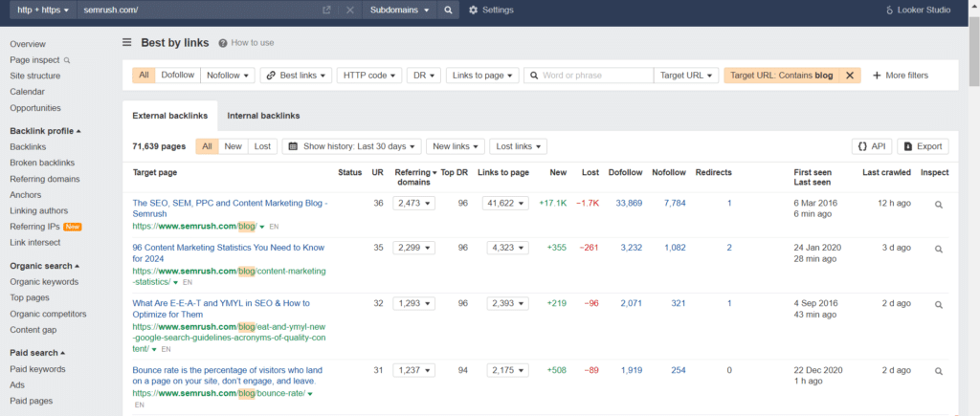Export the backlinks report

[924, 146]
